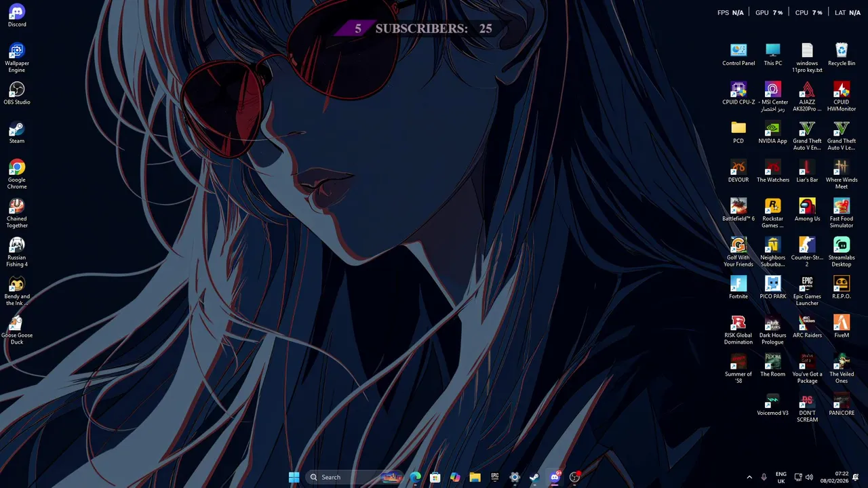Select the Liar's Bar icon
This screenshot has height=488, width=868.
pyautogui.click(x=807, y=171)
